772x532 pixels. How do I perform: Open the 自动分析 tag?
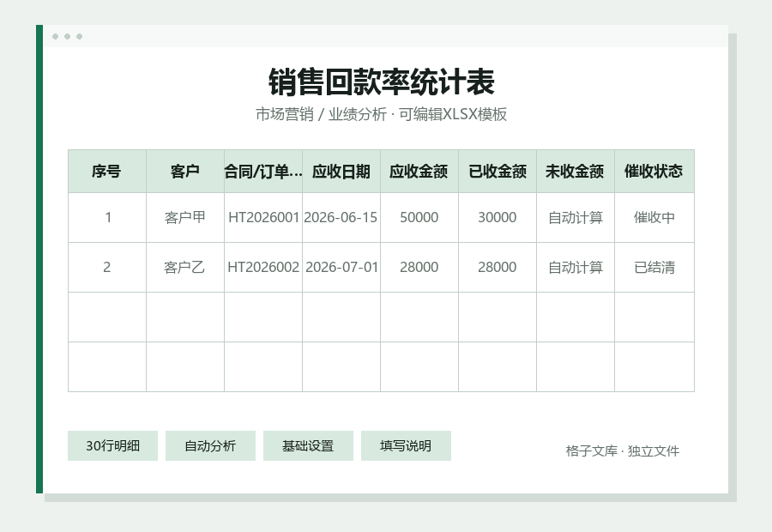click(210, 446)
